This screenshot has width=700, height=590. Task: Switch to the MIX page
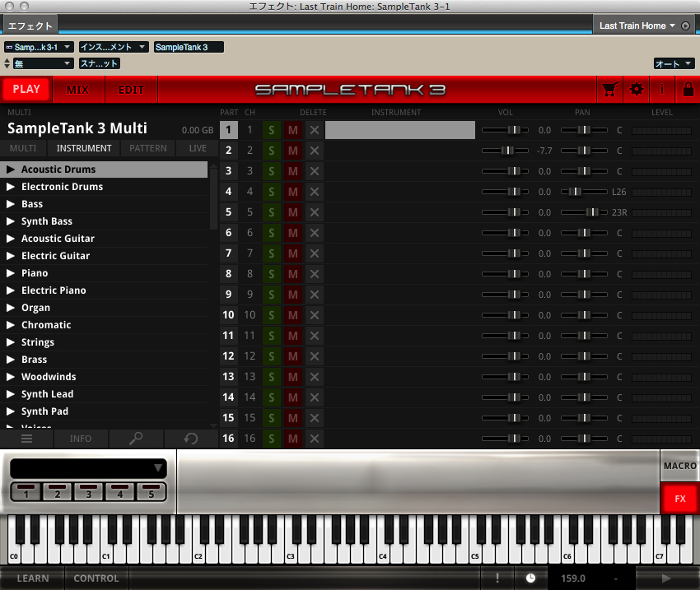tap(78, 90)
